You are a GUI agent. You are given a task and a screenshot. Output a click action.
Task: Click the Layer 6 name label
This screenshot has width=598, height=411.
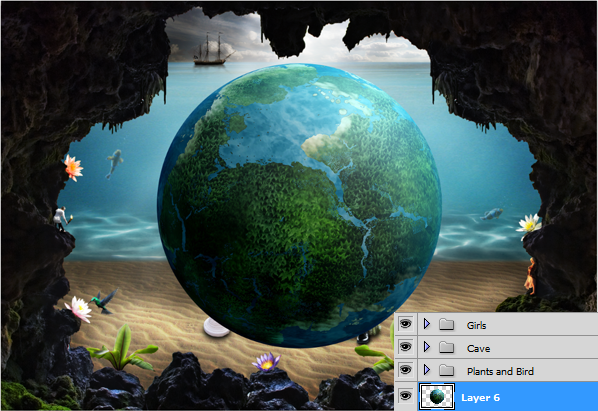click(480, 398)
